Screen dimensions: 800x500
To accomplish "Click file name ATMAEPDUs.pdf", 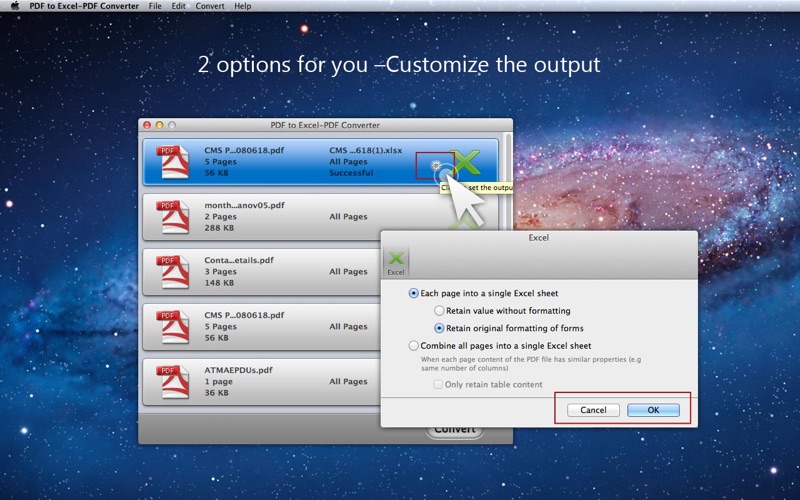I will pos(238,370).
